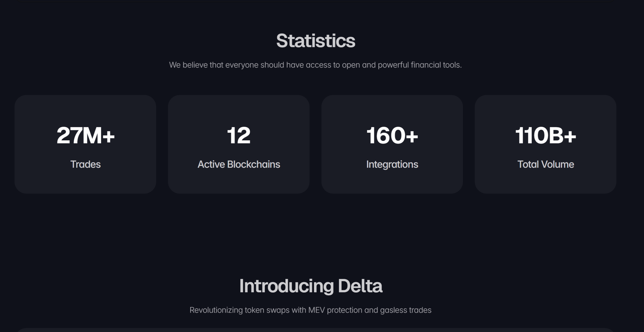Click the Active Blockchains label

pos(239,164)
